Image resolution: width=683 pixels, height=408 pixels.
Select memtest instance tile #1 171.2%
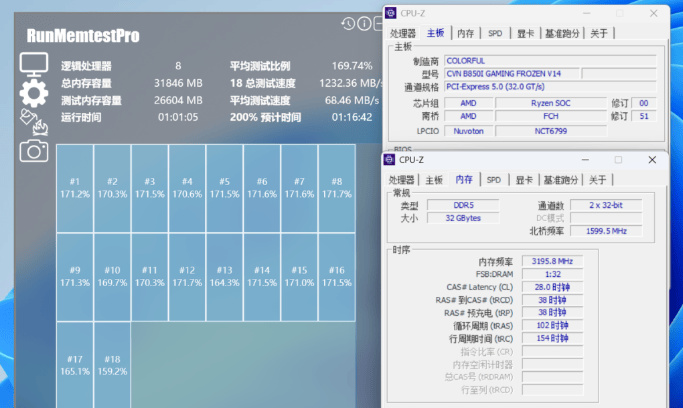click(x=75, y=188)
